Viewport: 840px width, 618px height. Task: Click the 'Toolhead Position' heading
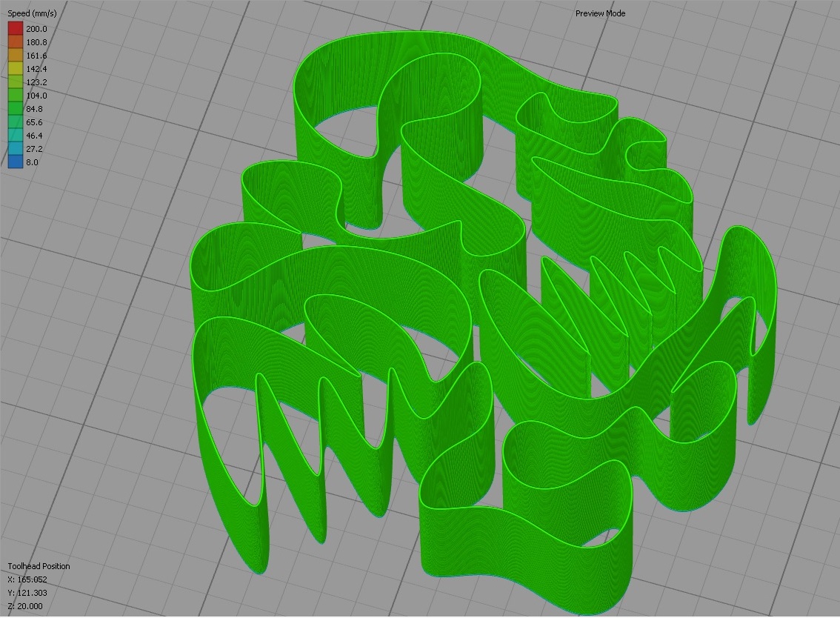(x=39, y=566)
